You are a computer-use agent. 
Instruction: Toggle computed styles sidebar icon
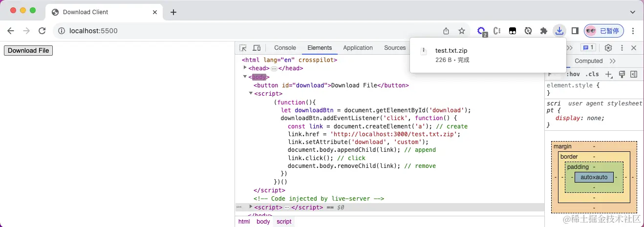(634, 74)
